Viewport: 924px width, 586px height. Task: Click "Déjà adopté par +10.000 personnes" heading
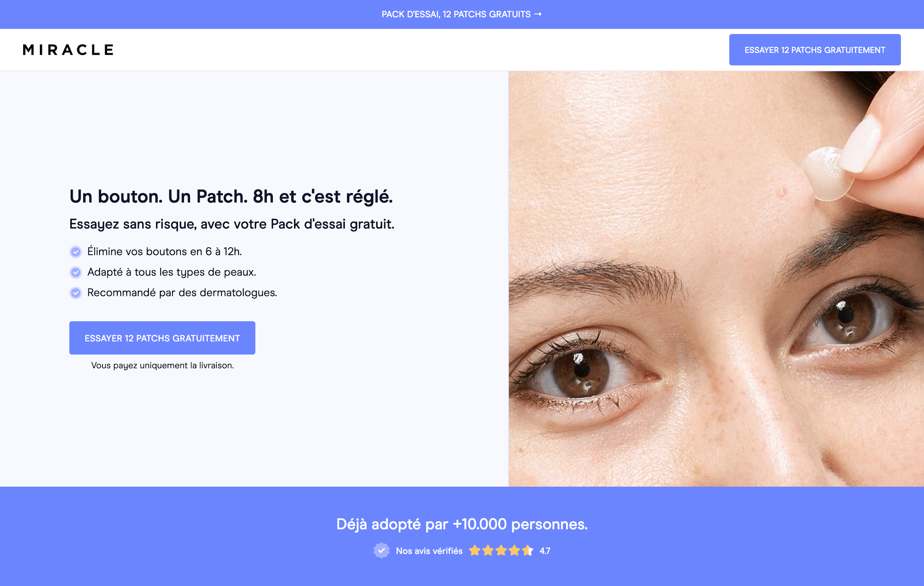coord(462,524)
